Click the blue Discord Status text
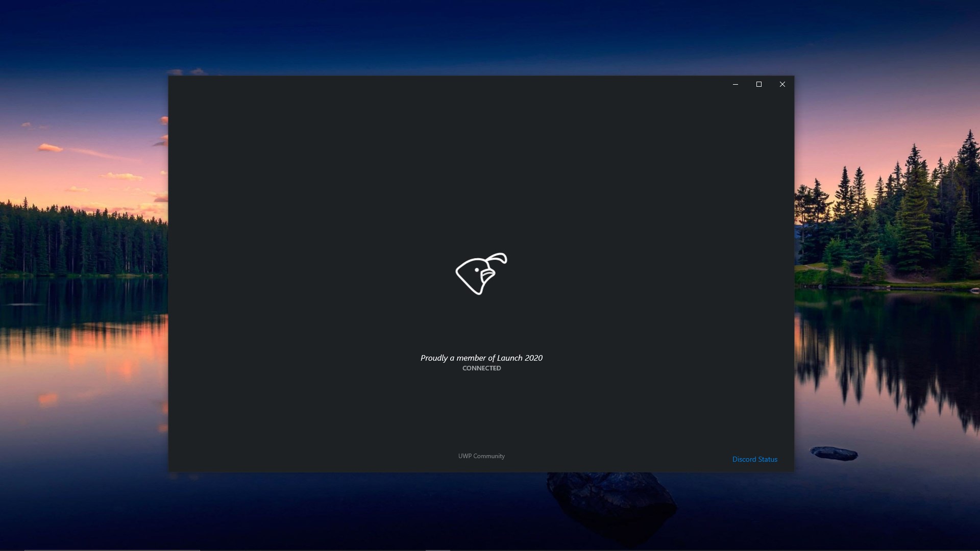Viewport: 980px width, 551px height. pyautogui.click(x=755, y=459)
